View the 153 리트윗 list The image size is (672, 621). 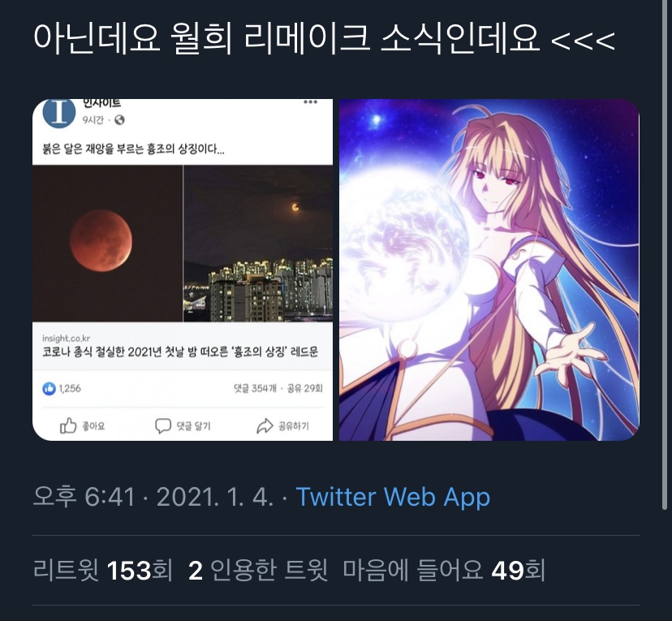[x=103, y=571]
